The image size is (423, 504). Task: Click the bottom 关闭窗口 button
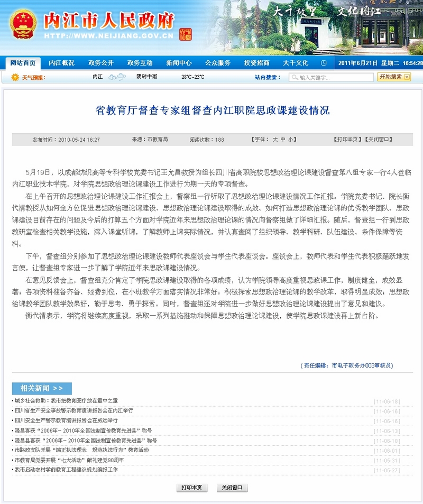tap(232, 488)
